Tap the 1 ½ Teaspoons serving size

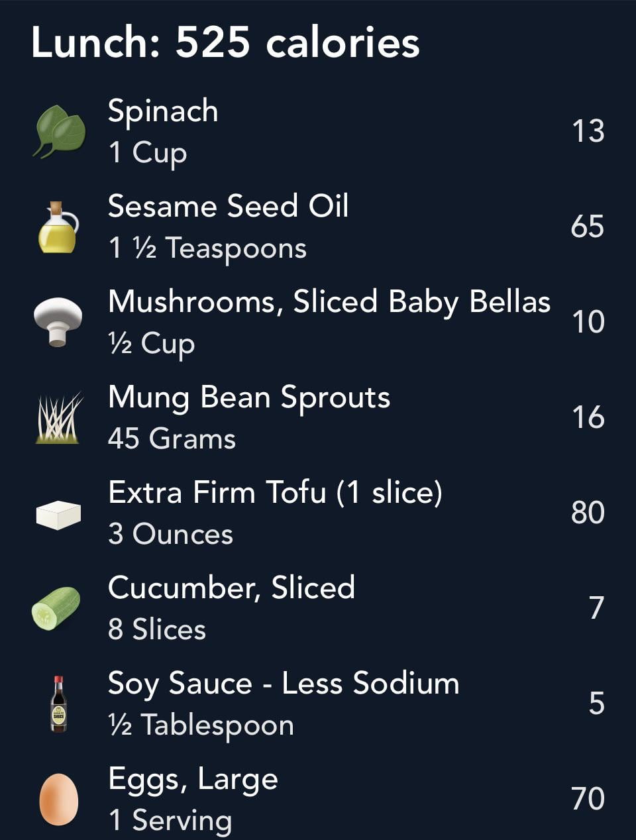tap(207, 248)
